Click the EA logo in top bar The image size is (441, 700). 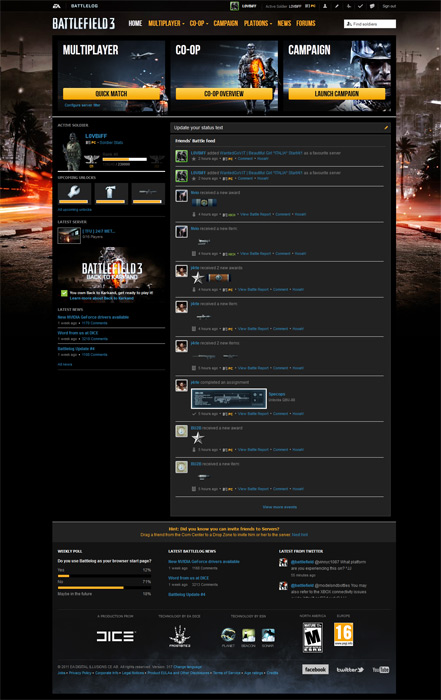point(56,6)
